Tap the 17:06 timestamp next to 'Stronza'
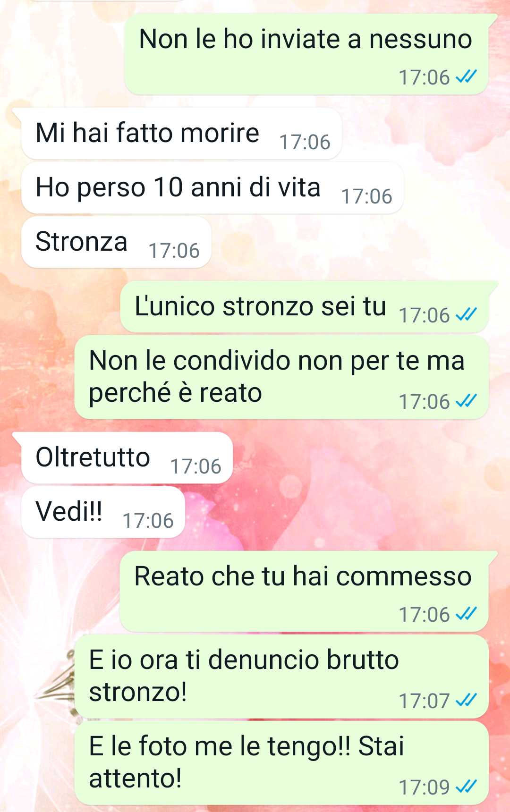This screenshot has width=510, height=812. point(174,251)
